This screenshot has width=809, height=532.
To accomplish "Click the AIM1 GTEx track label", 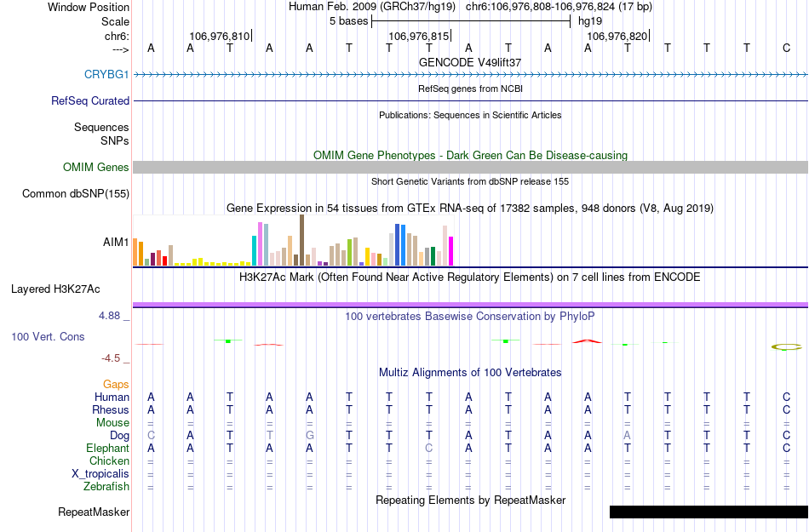I will (x=116, y=242).
